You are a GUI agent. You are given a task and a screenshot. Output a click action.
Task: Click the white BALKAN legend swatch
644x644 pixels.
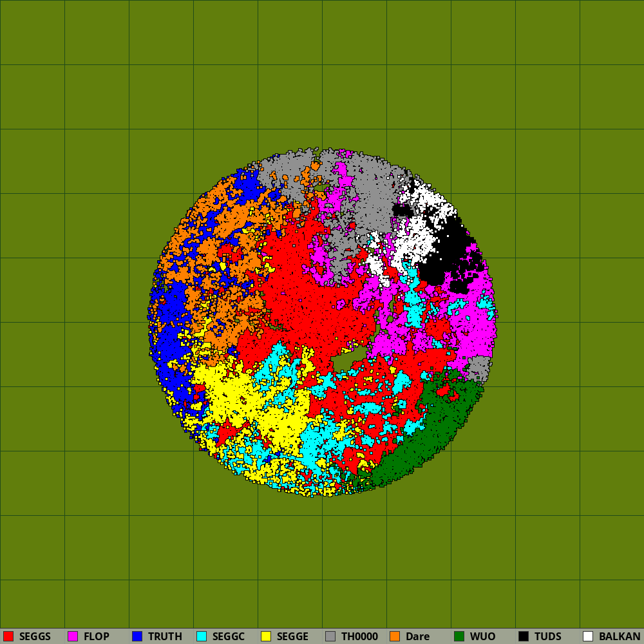(x=588, y=636)
